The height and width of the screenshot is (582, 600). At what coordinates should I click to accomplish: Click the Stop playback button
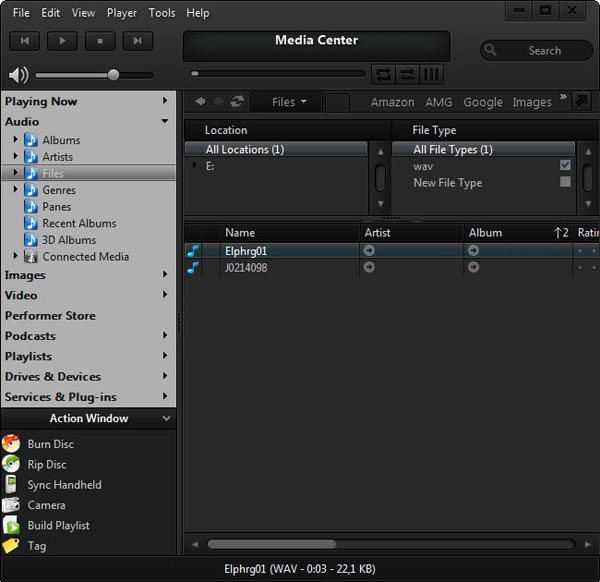[100, 41]
